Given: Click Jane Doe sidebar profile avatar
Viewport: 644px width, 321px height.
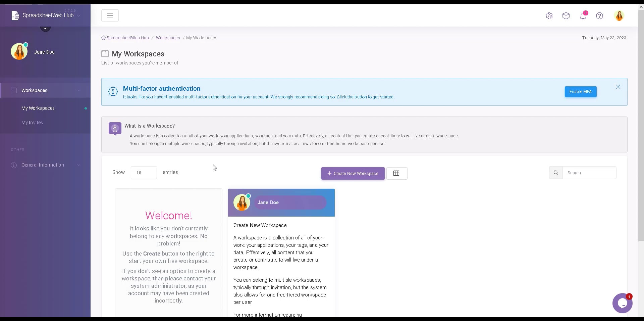Looking at the screenshot, I should [19, 51].
